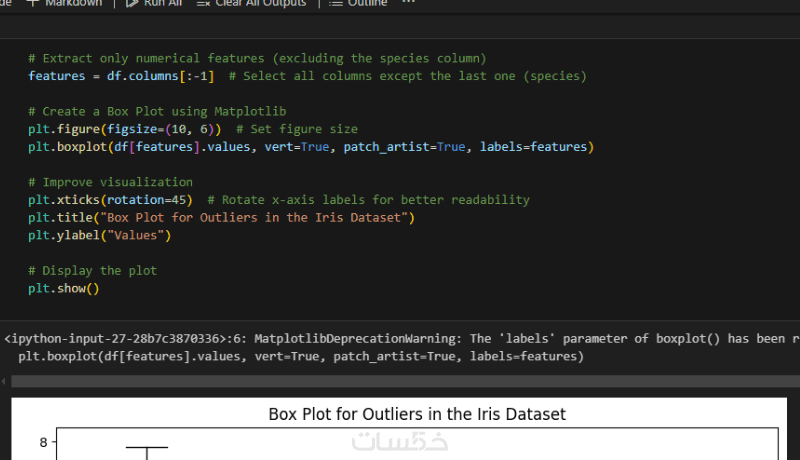
Task: Click the Clear All Outputs icon
Action: coord(203,4)
